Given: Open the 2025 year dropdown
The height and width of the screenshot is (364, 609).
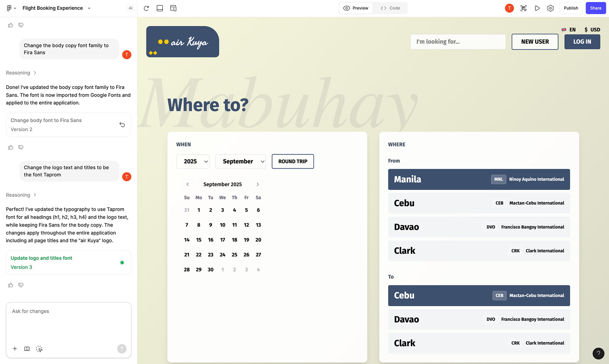Looking at the screenshot, I should pyautogui.click(x=193, y=161).
